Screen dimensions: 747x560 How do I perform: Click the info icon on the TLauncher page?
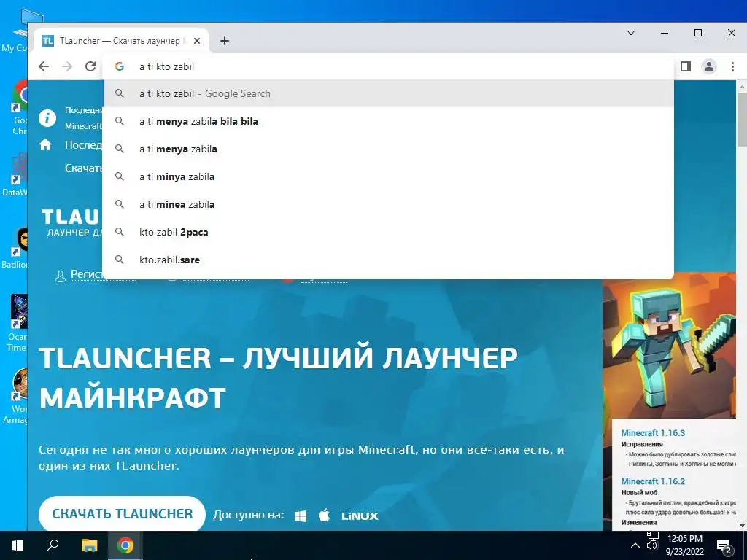click(x=47, y=117)
